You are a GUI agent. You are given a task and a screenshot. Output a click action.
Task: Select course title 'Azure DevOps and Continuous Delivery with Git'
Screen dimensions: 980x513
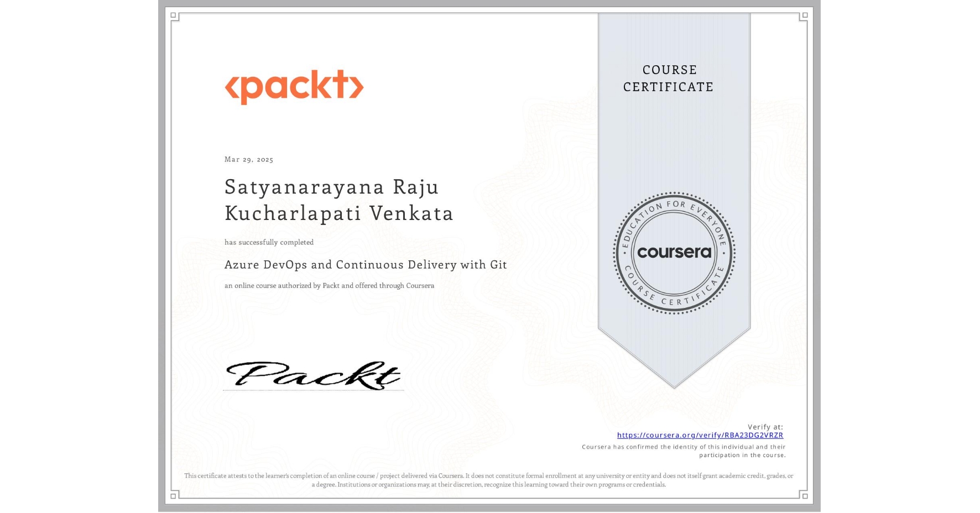(x=366, y=265)
